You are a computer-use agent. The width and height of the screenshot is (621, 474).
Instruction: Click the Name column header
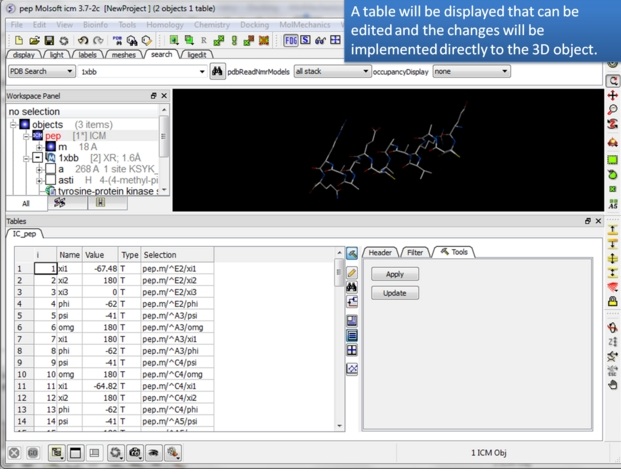tap(69, 255)
